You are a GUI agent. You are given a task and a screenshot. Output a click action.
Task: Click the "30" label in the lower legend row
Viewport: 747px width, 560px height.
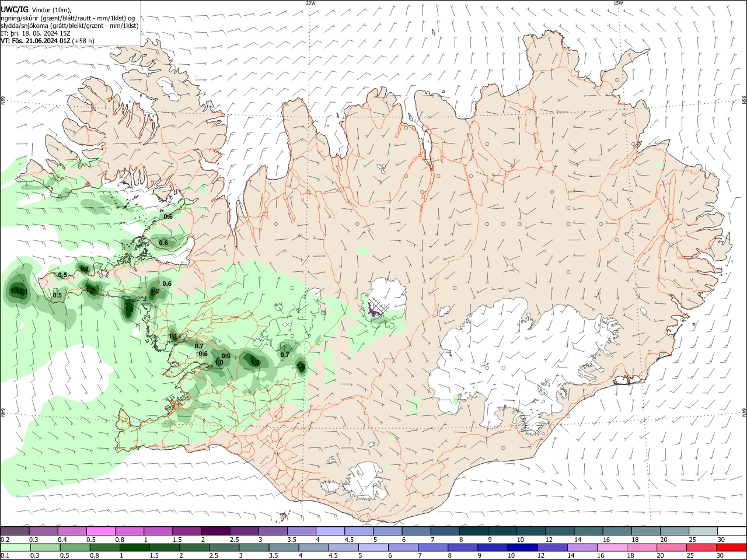(x=721, y=555)
